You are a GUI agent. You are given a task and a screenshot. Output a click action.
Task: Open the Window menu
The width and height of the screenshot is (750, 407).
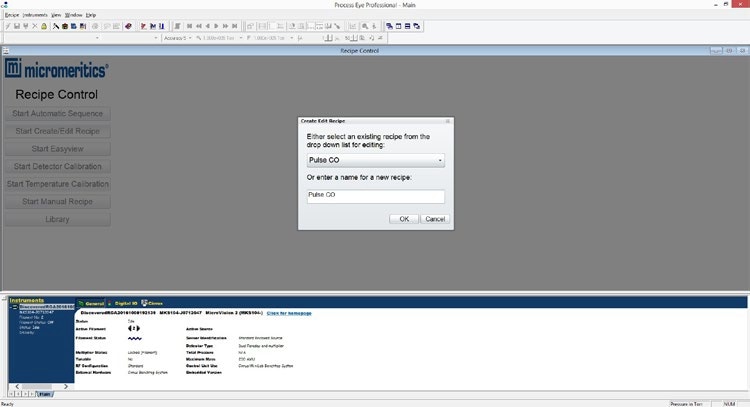(x=74, y=15)
